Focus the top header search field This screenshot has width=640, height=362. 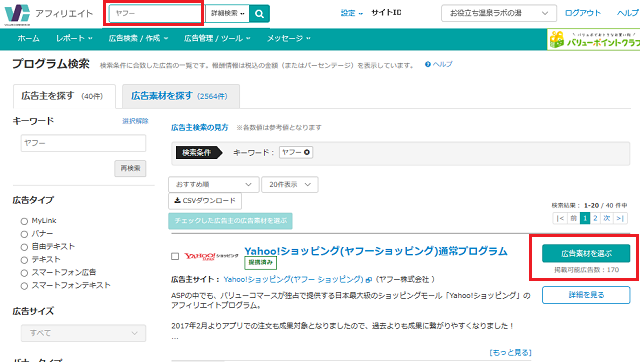(x=155, y=13)
